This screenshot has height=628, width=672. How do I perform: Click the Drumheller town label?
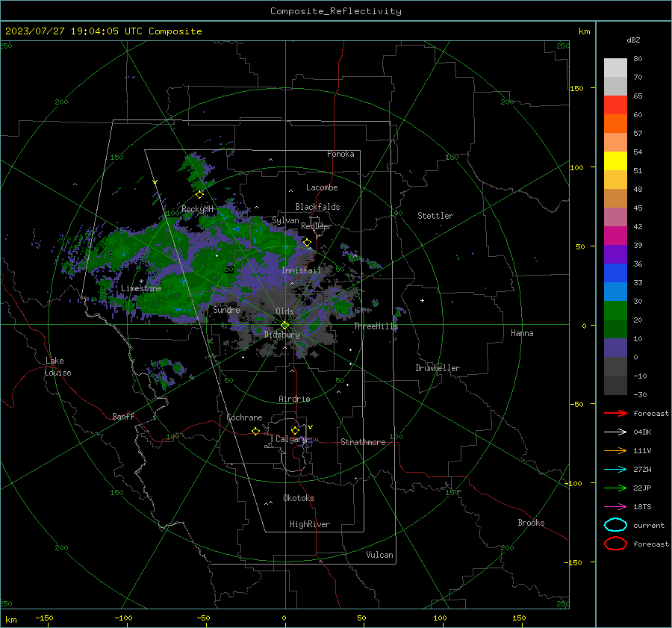point(437,368)
